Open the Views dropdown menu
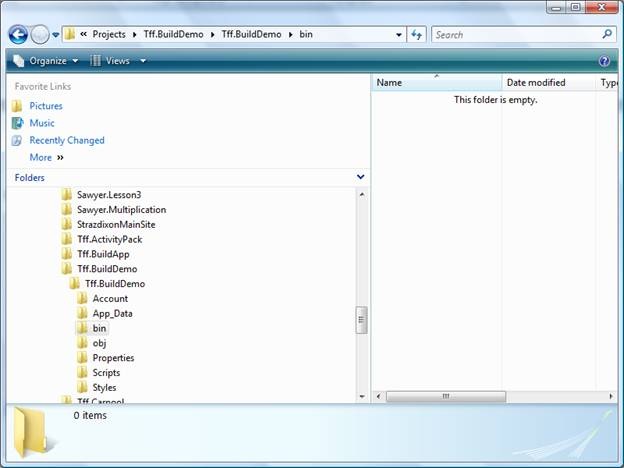The image size is (624, 468). pyautogui.click(x=119, y=61)
